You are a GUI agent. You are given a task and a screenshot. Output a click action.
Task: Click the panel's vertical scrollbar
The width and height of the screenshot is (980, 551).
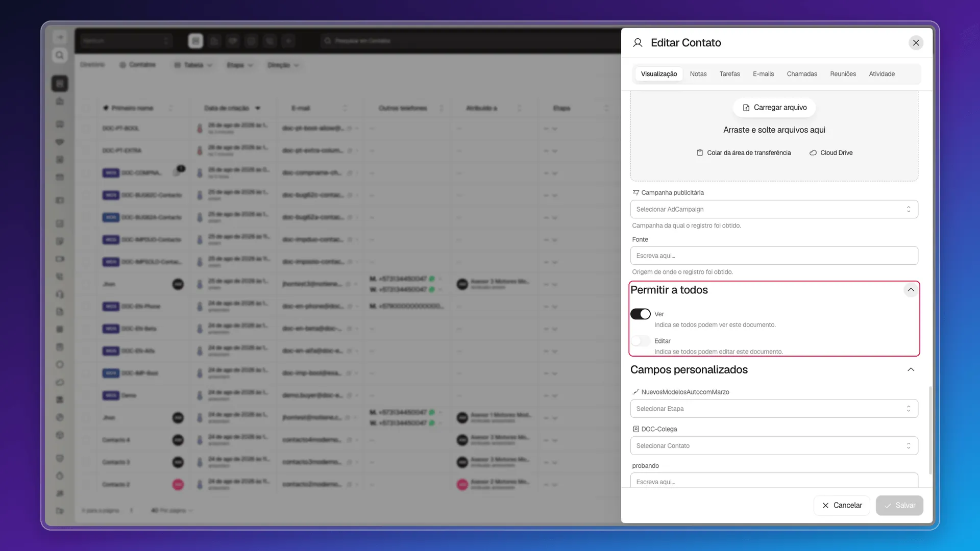(x=930, y=431)
